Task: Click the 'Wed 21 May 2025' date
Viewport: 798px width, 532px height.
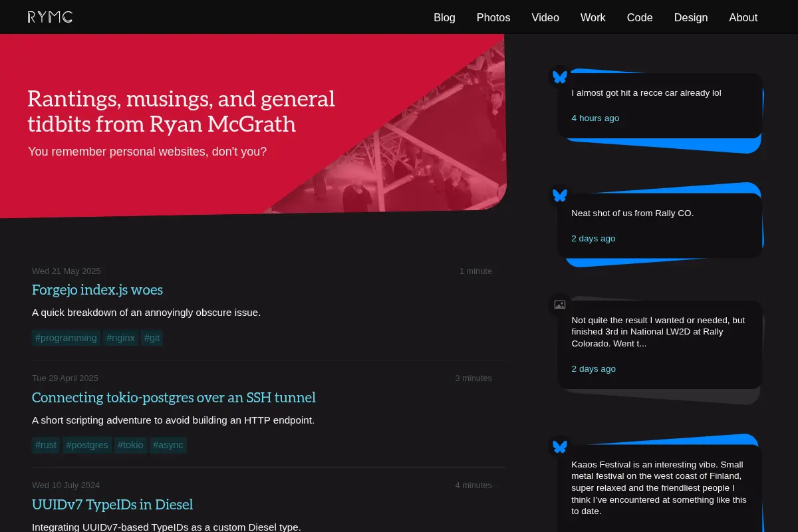Action: 66,271
